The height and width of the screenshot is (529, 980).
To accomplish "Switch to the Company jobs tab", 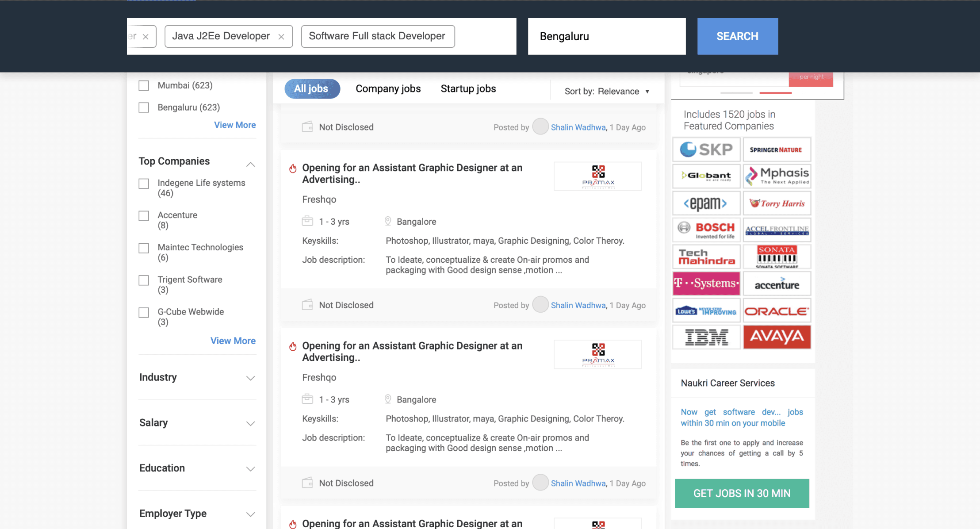I will pos(388,88).
